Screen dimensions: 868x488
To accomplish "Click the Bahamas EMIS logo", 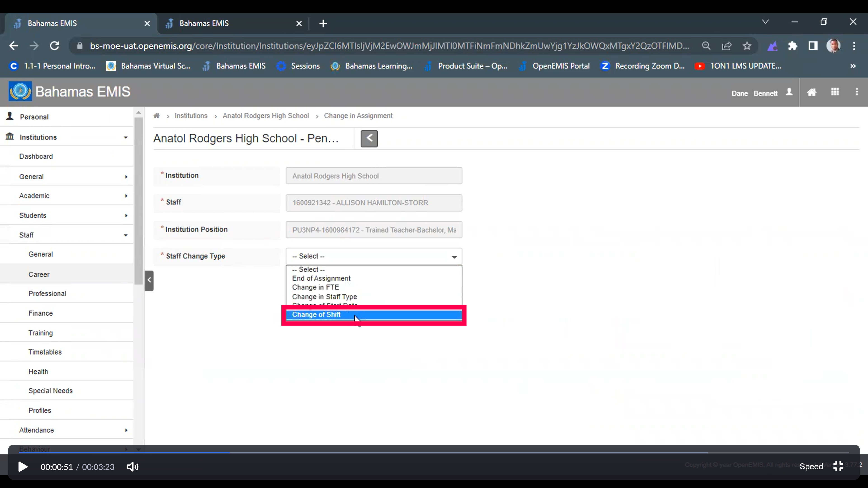I will tap(20, 91).
